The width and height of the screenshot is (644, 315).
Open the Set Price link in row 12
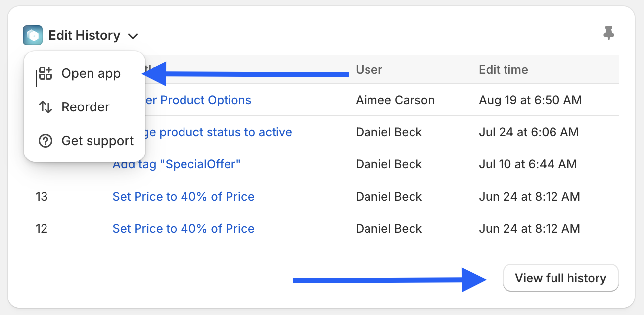click(x=184, y=229)
